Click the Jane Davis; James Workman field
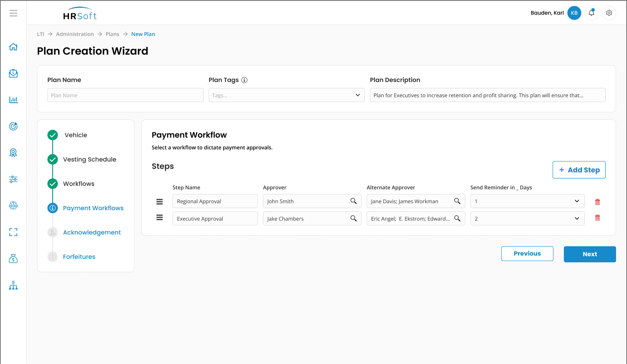The width and height of the screenshot is (627, 364). point(416,201)
